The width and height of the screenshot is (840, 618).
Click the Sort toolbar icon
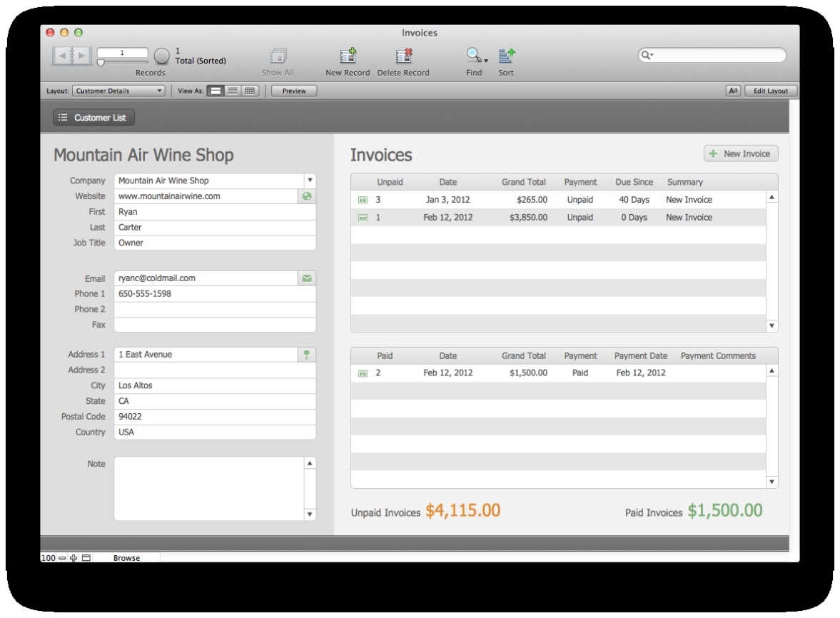click(x=506, y=55)
